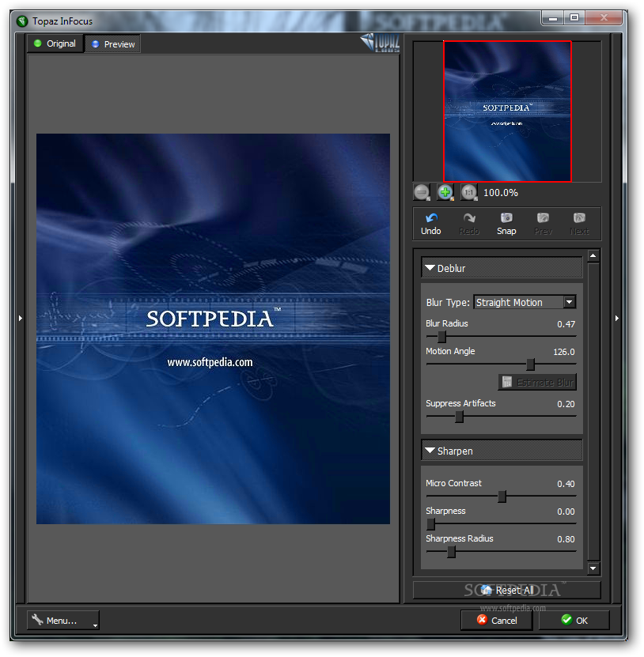Click the Sharpness Radius value 0.80
This screenshot has width=644, height=657.
pyautogui.click(x=566, y=539)
